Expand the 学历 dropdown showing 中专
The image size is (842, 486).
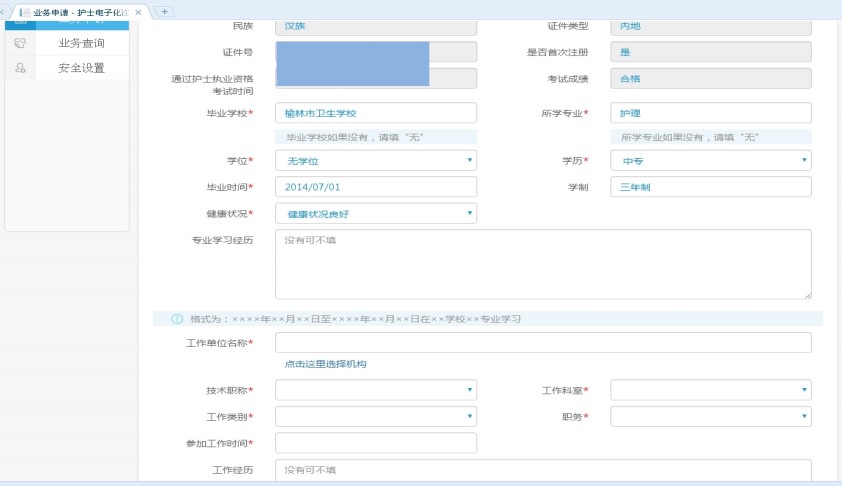coord(710,160)
